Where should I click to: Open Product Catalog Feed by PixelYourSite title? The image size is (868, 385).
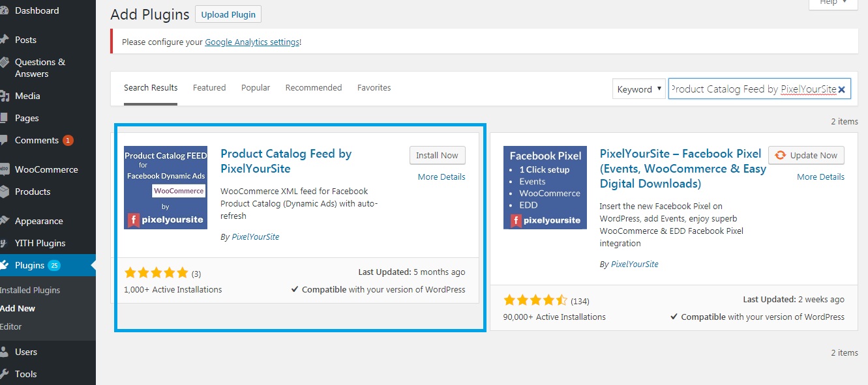(x=286, y=161)
